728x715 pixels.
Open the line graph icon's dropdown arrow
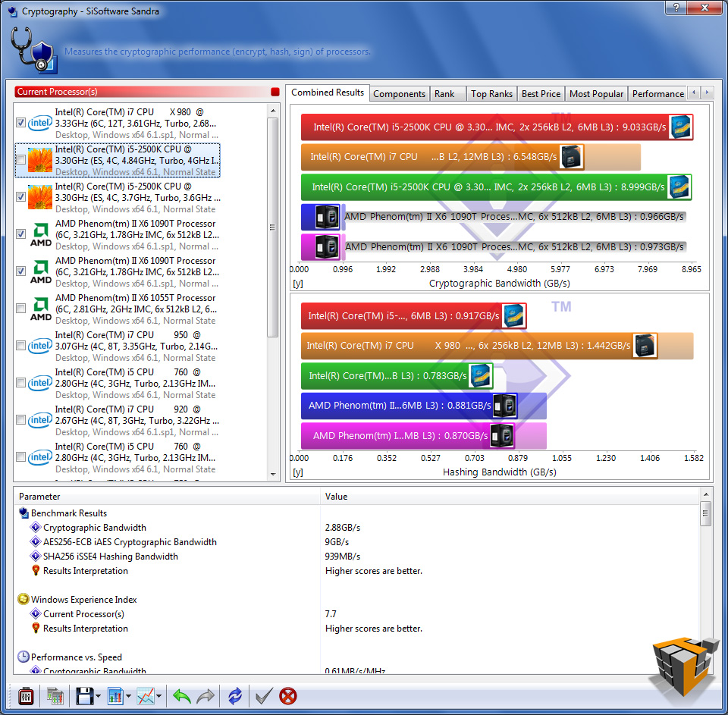[x=158, y=697]
